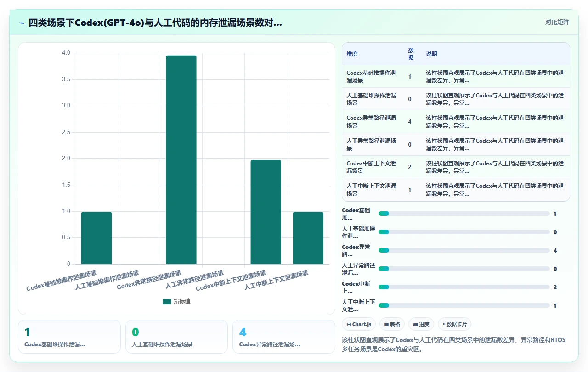Select table row Codex中断上下文泄漏场景
Viewport: 588px width, 372px height.
(456, 167)
